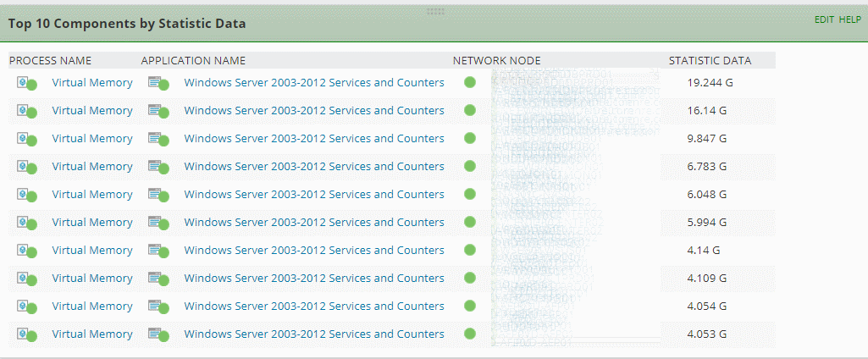Click the application status icon in 16.14 G row

[158, 111]
